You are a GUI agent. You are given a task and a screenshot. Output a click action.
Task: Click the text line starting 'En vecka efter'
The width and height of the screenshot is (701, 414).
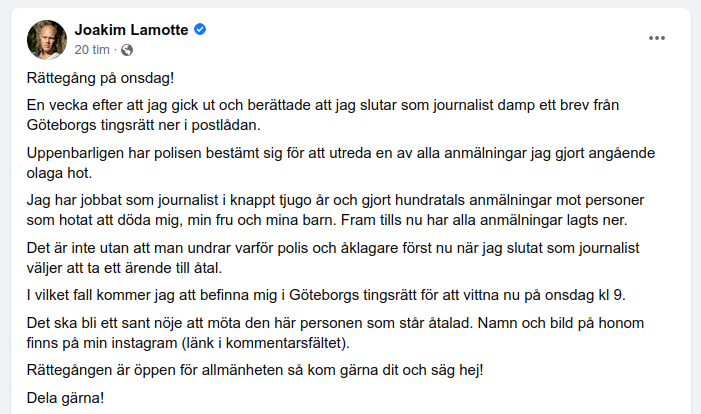(x=323, y=105)
